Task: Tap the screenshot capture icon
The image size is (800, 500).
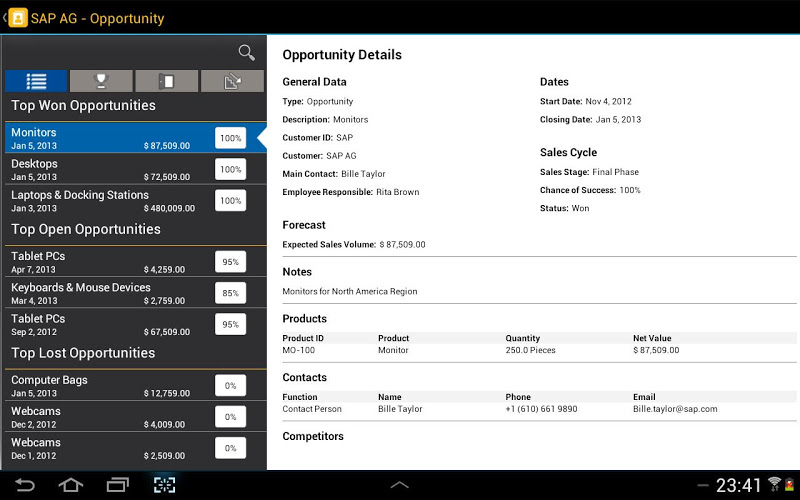Action: click(x=164, y=485)
